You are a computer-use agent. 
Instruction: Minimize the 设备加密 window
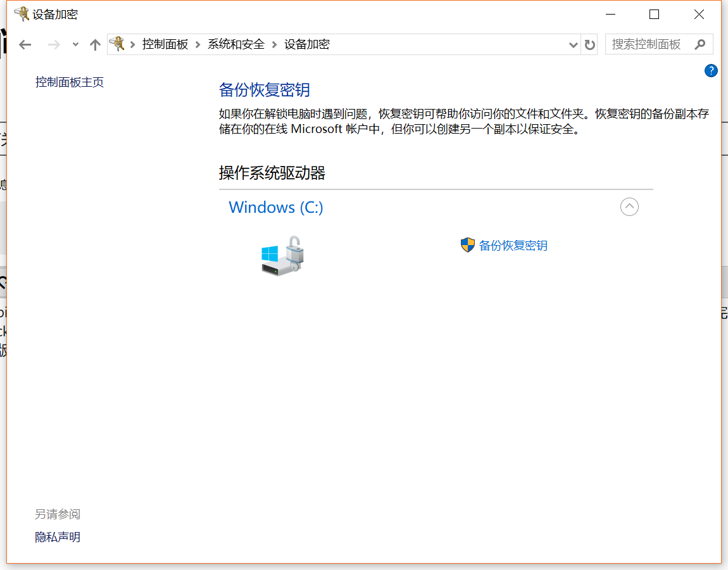[x=610, y=15]
